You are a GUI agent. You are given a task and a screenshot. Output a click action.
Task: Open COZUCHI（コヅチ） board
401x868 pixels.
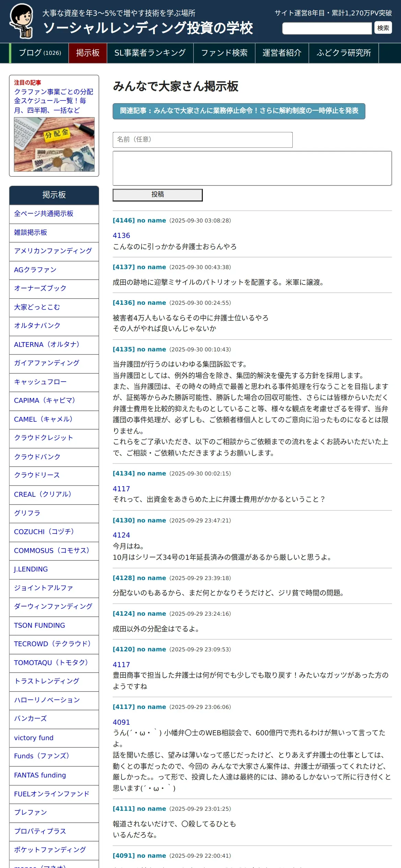[x=54, y=532]
